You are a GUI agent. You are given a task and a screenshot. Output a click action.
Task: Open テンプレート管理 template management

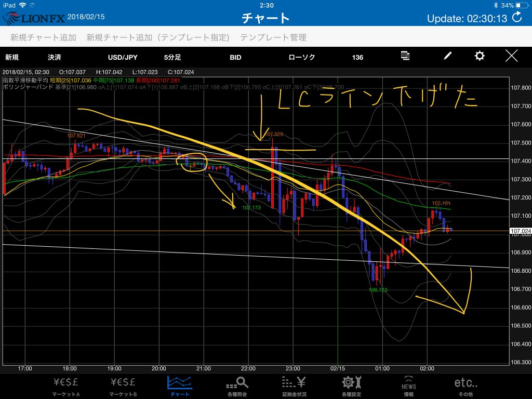tap(273, 37)
